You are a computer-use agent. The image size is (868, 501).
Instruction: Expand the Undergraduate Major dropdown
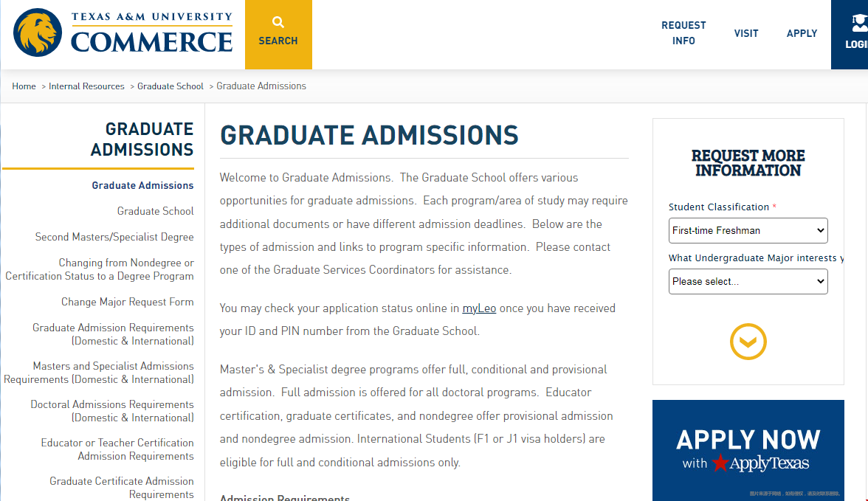[x=748, y=281]
